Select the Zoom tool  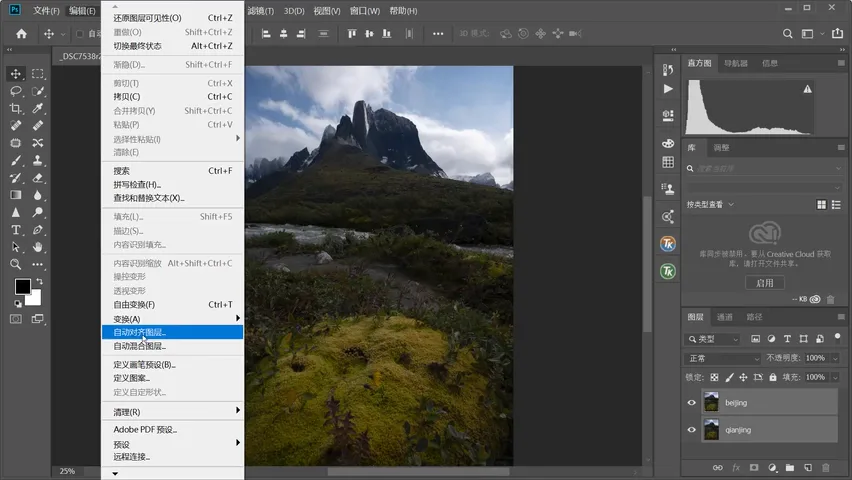click(x=16, y=264)
